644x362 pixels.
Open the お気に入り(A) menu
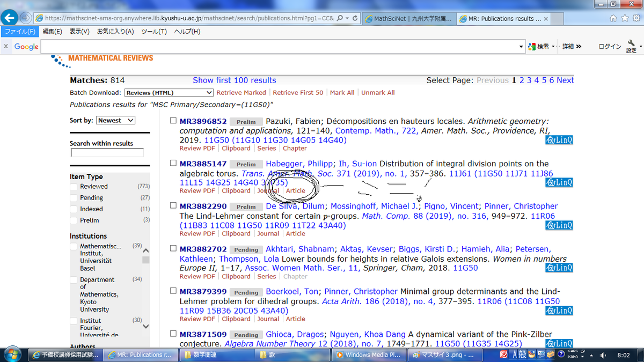pyautogui.click(x=115, y=32)
